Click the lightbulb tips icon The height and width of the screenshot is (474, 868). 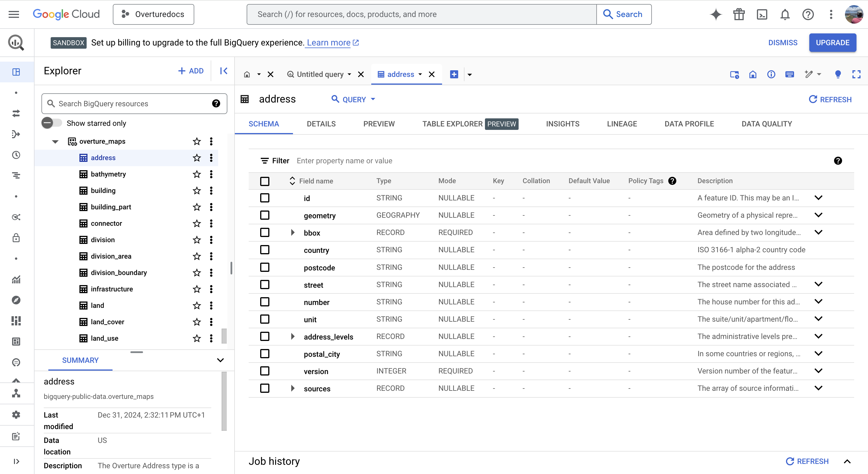click(838, 74)
